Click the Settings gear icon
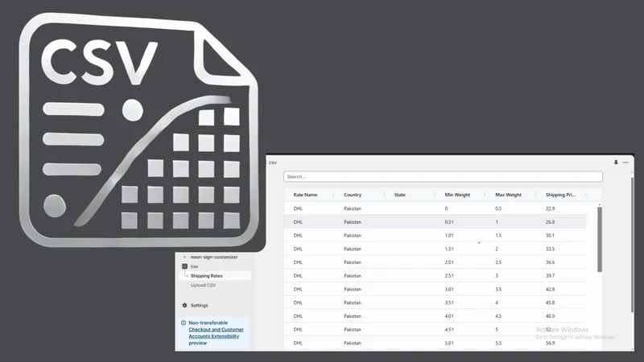644x362 pixels. pos(184,306)
